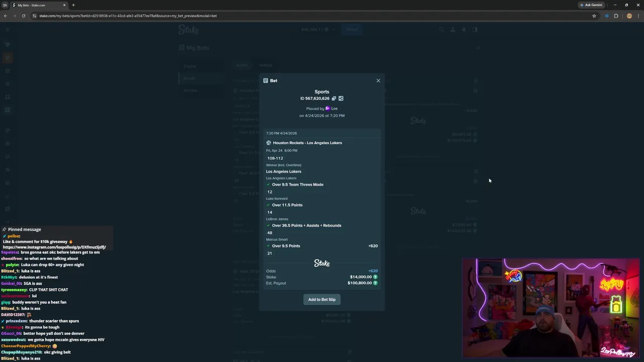644x362 pixels.
Task: Click the basketball icon beside match title
Action: pos(269,143)
